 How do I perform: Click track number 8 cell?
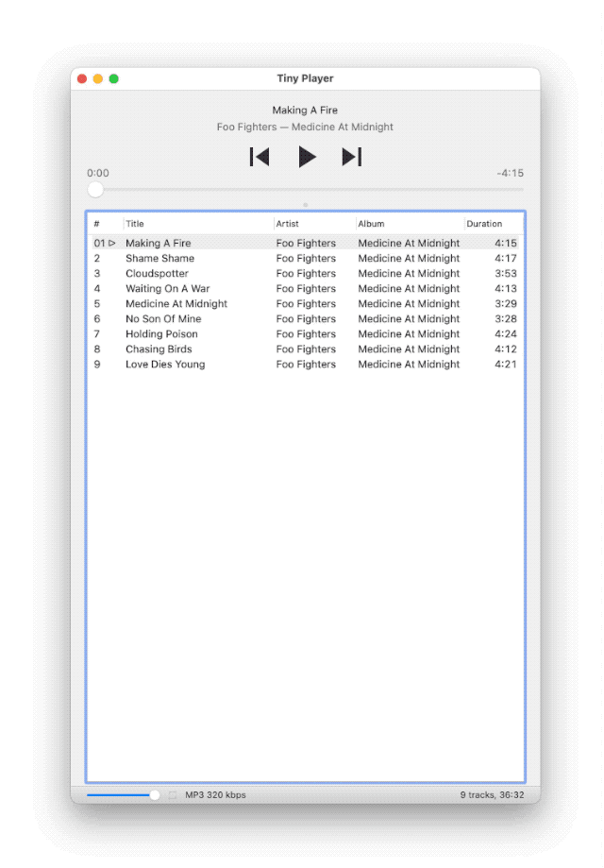[x=97, y=349]
